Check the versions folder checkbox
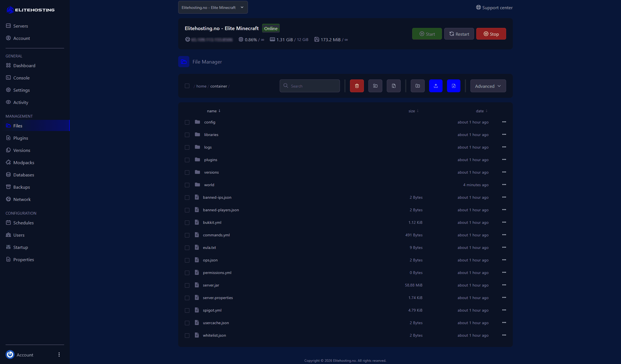621x364 pixels. point(187,172)
